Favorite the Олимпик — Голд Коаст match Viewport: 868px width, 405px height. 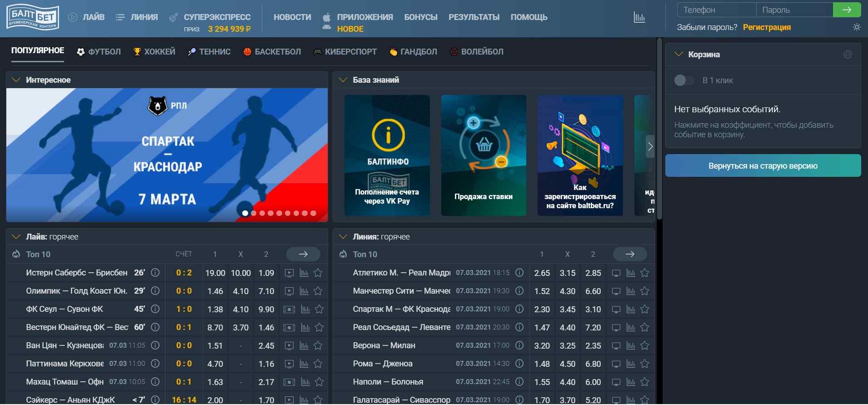(x=318, y=291)
